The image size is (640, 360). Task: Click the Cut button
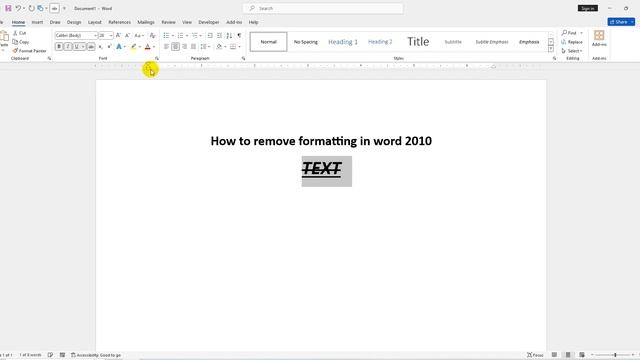click(20, 33)
